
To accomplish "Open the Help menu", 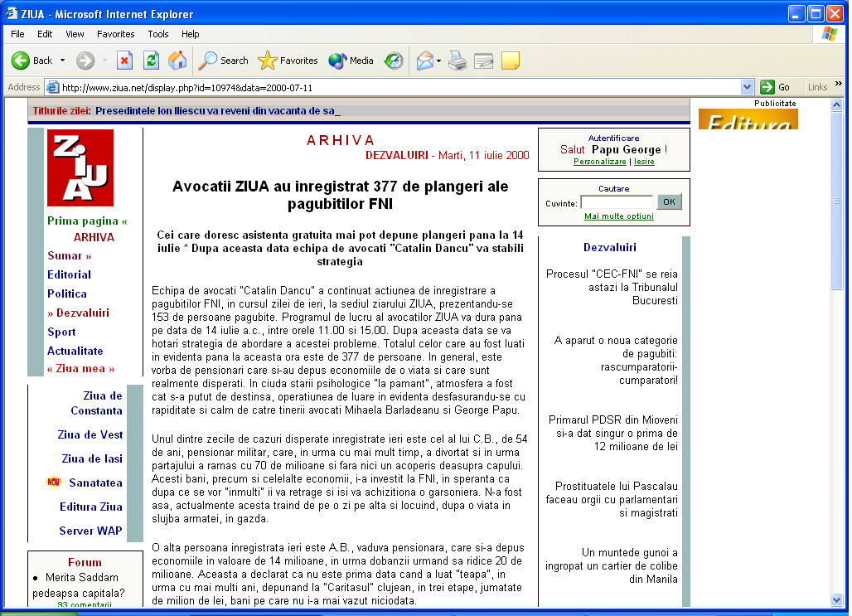I will [190, 34].
